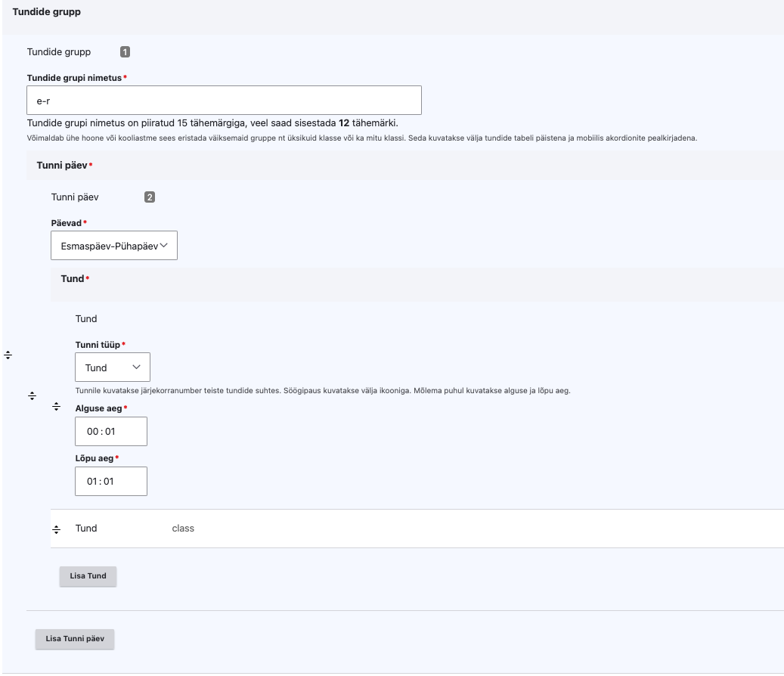Click the bold Tundide grupp header at the top
784x676 pixels.
tap(47, 13)
